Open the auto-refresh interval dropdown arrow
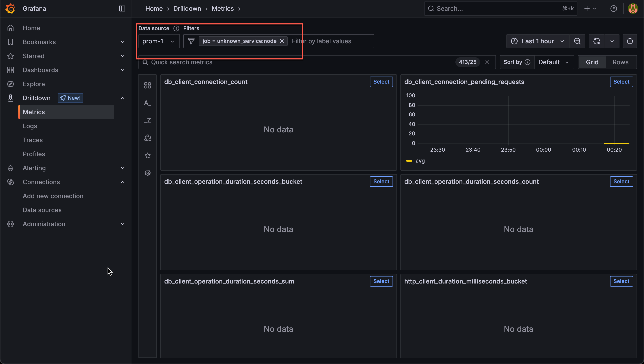The width and height of the screenshot is (644, 364). click(612, 41)
